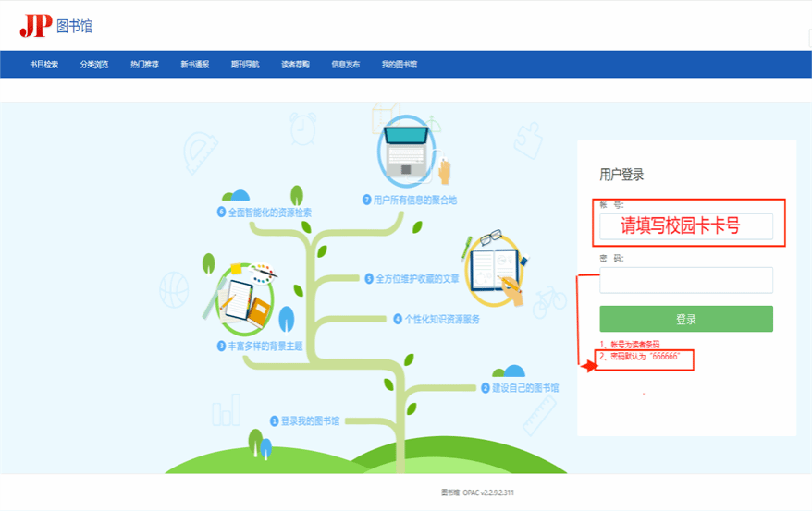Image resolution: width=812 pixels, height=511 pixels.
Task: Click the number 1 bullet icon
Action: (275, 421)
